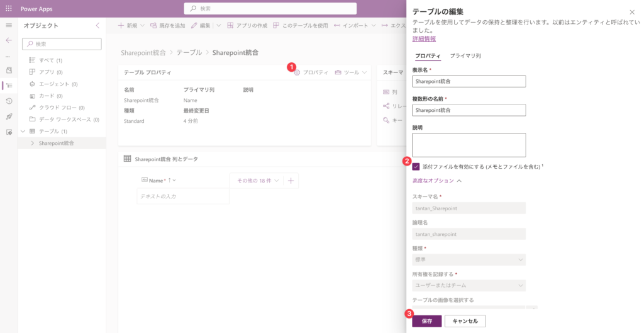
Task: Open the その他の 18 件 columns dropdown
Action: click(x=257, y=181)
